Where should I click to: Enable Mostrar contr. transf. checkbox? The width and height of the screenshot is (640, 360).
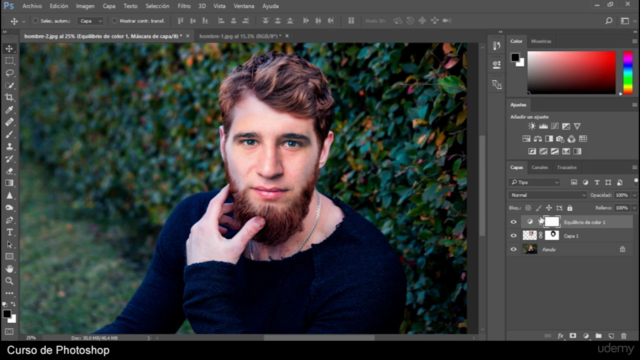coord(114,21)
